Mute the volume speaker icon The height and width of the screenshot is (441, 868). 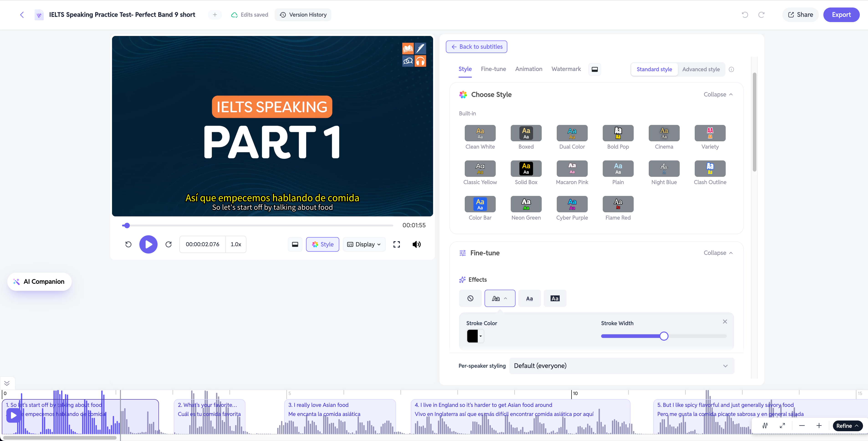(416, 244)
